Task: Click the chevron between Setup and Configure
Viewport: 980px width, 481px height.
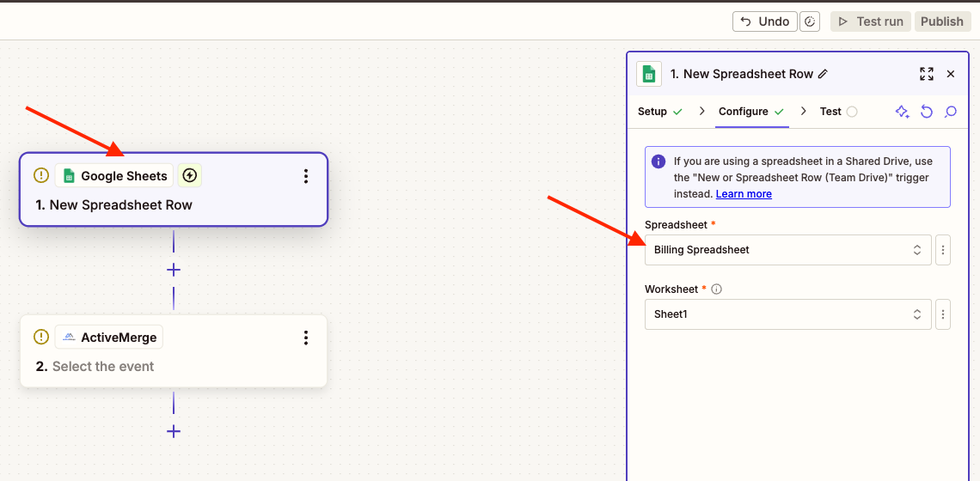Action: pyautogui.click(x=701, y=111)
